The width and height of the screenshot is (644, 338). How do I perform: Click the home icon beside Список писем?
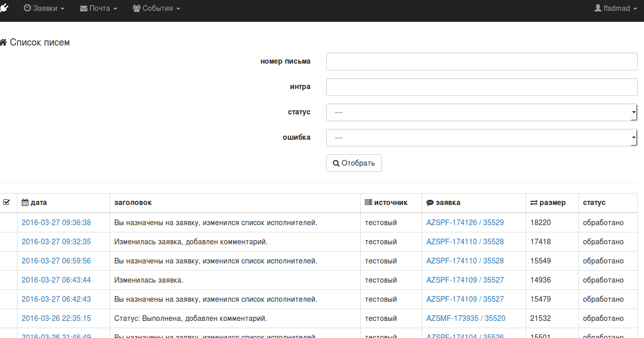click(x=4, y=42)
